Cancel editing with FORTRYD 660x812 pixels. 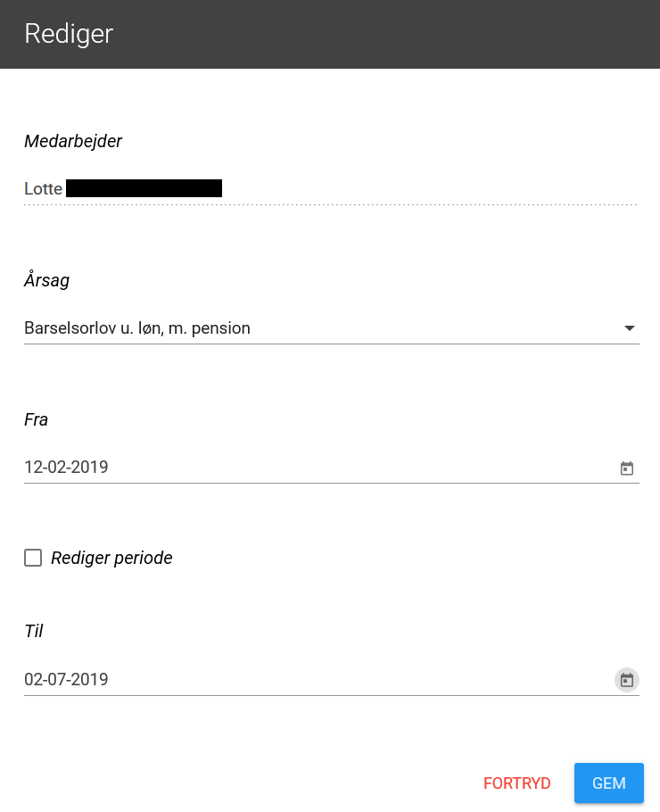516,783
